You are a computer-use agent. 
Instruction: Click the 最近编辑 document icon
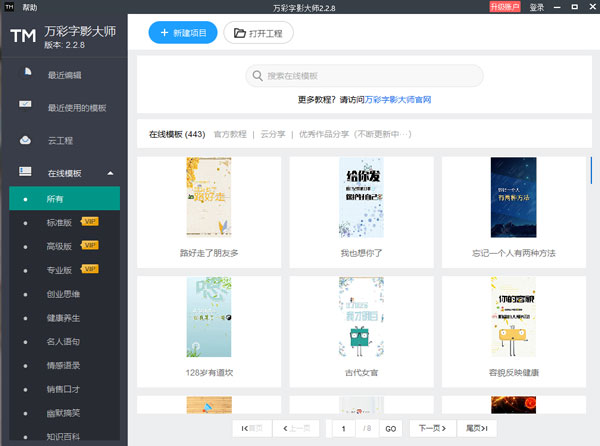[x=28, y=72]
